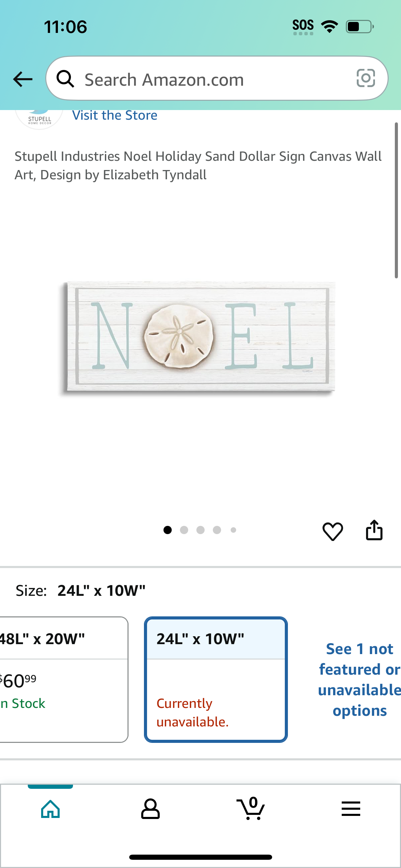The width and height of the screenshot is (401, 868).
Task: Expand See 1 not featured or unavailable options
Action: coord(359,679)
